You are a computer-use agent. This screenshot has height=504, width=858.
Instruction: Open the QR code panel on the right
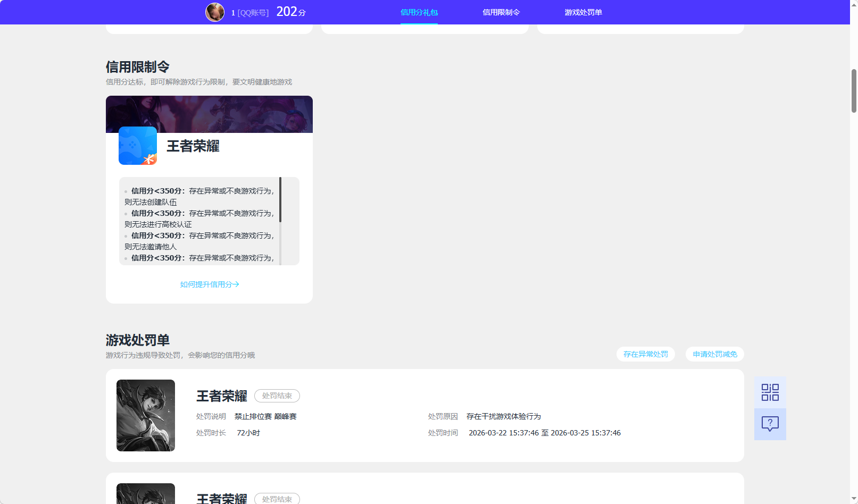click(x=770, y=391)
